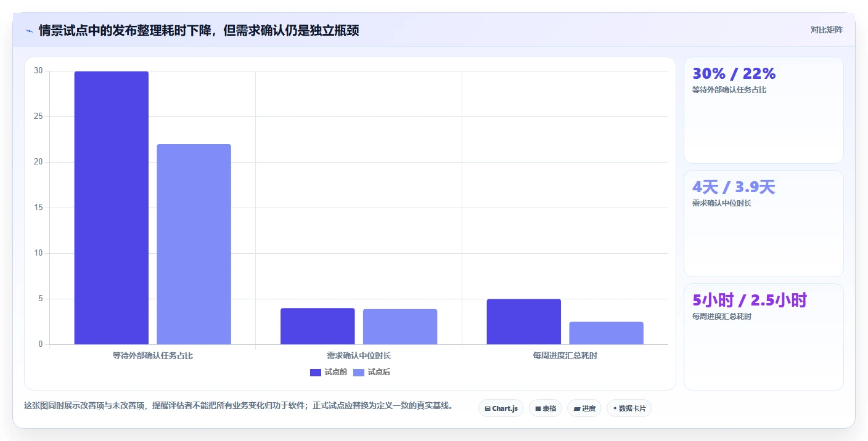868x441 pixels.
Task: Click the y-axis tick label 0
Action: click(x=41, y=344)
